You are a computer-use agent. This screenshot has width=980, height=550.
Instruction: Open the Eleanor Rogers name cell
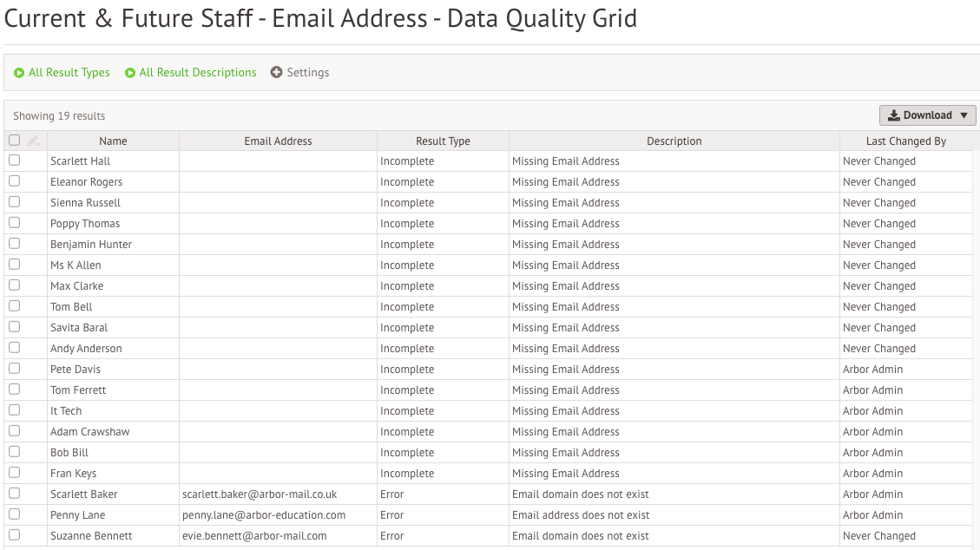pos(113,181)
